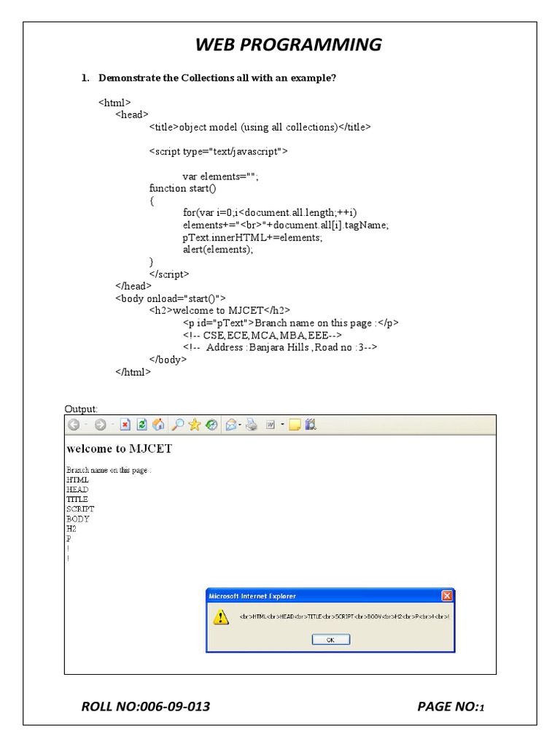The height and width of the screenshot is (747, 560).
Task: Click the Refresh page icon
Action: 141,425
